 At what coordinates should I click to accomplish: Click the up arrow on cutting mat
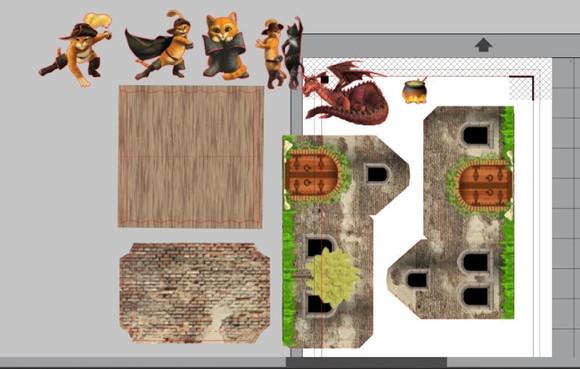coord(483,45)
